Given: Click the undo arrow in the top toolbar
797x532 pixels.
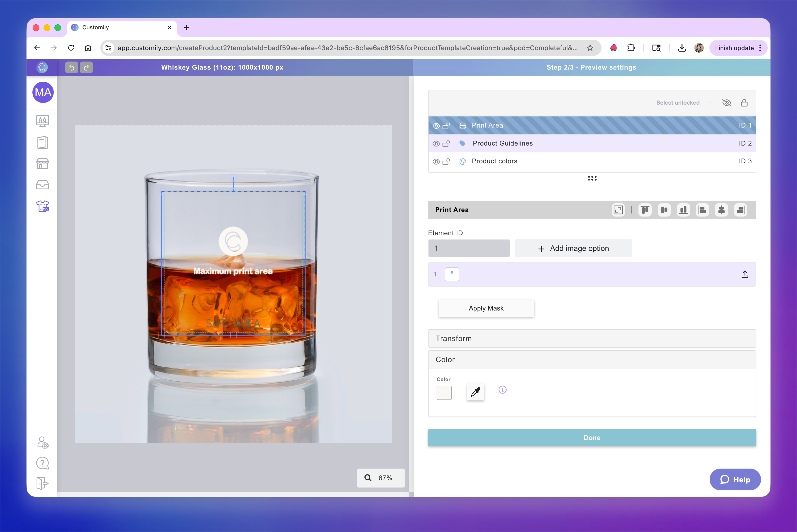Looking at the screenshot, I should (71, 67).
